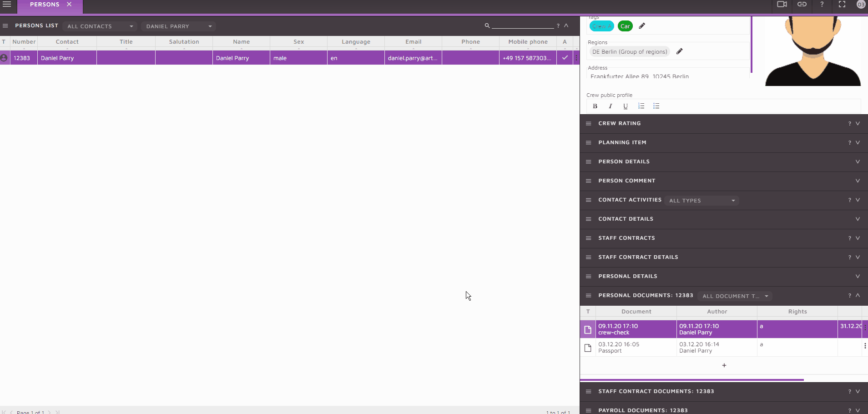Image resolution: width=868 pixels, height=414 pixels.
Task: Open the ALL TYPES dropdown in Contact Activities
Action: click(x=701, y=201)
